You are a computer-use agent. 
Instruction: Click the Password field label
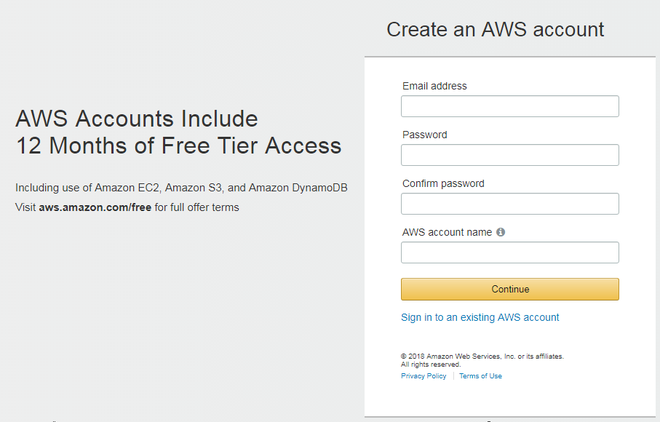424,135
